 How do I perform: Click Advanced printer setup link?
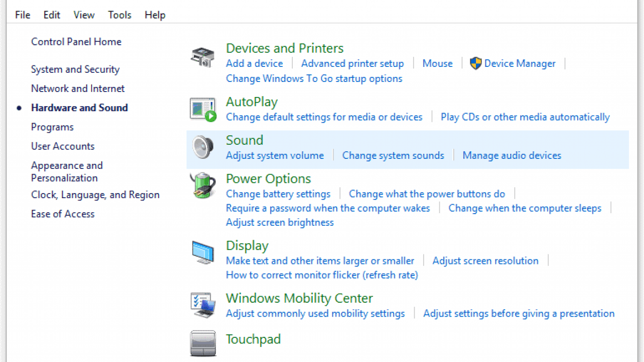353,63
